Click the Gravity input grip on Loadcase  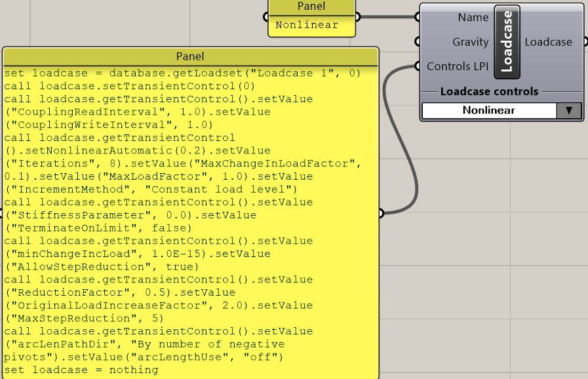coord(419,42)
